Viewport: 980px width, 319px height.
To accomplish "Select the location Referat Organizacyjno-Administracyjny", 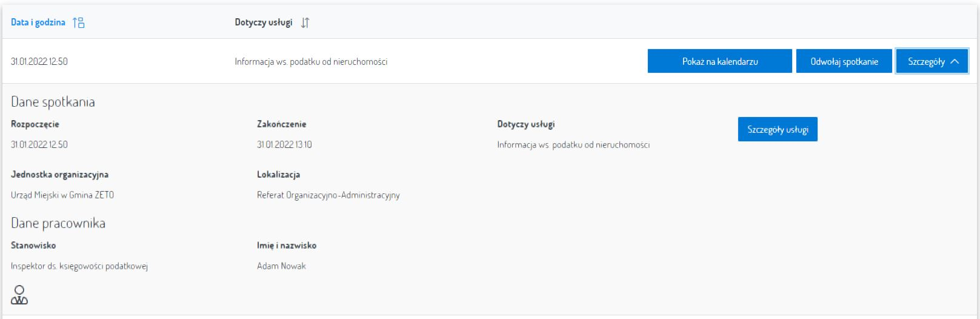I will click(x=328, y=195).
